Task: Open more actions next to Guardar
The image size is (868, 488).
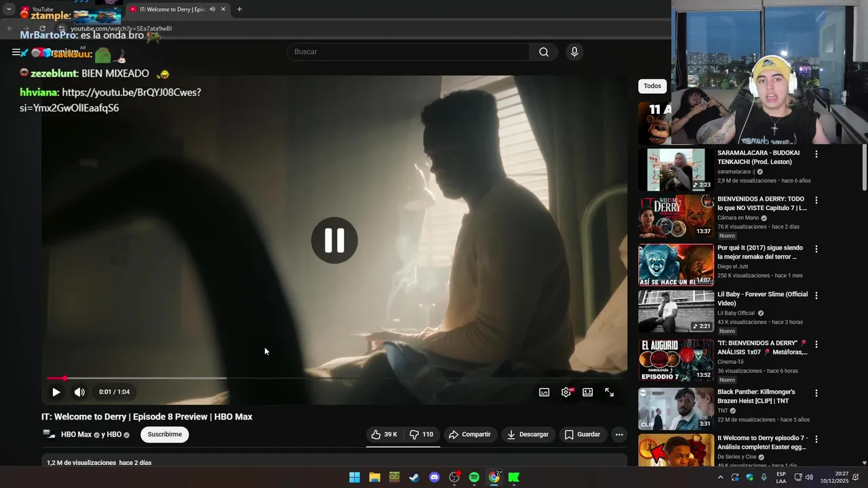Action: point(619,434)
